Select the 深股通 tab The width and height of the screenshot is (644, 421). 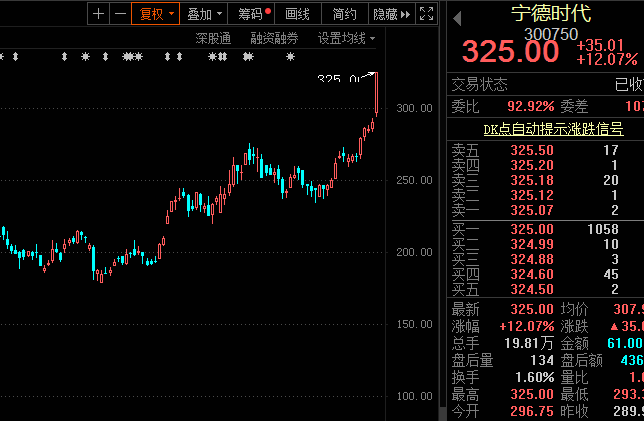point(213,39)
